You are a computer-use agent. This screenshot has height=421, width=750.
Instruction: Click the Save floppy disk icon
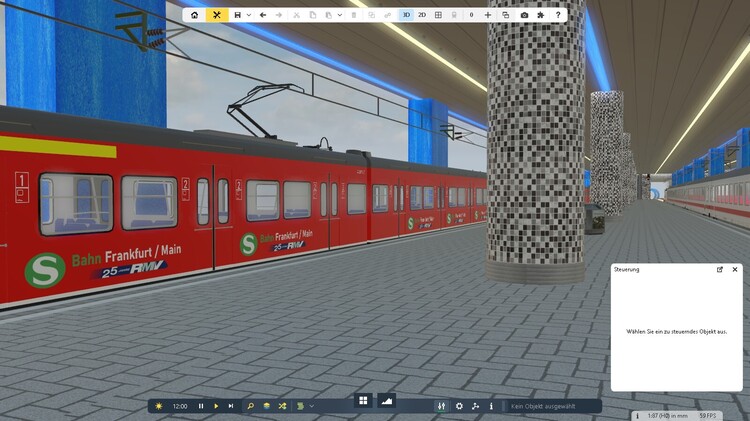(x=237, y=15)
